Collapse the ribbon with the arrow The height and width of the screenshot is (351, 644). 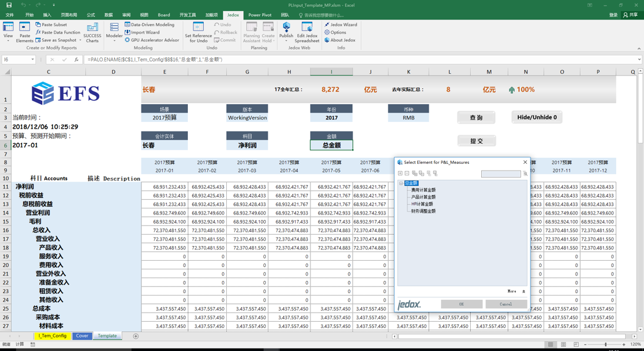click(639, 48)
